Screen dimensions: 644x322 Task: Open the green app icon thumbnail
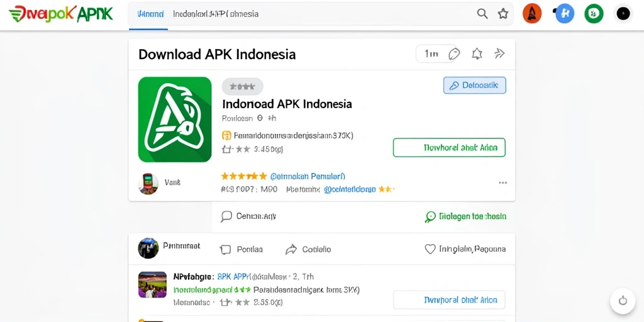[x=175, y=119]
